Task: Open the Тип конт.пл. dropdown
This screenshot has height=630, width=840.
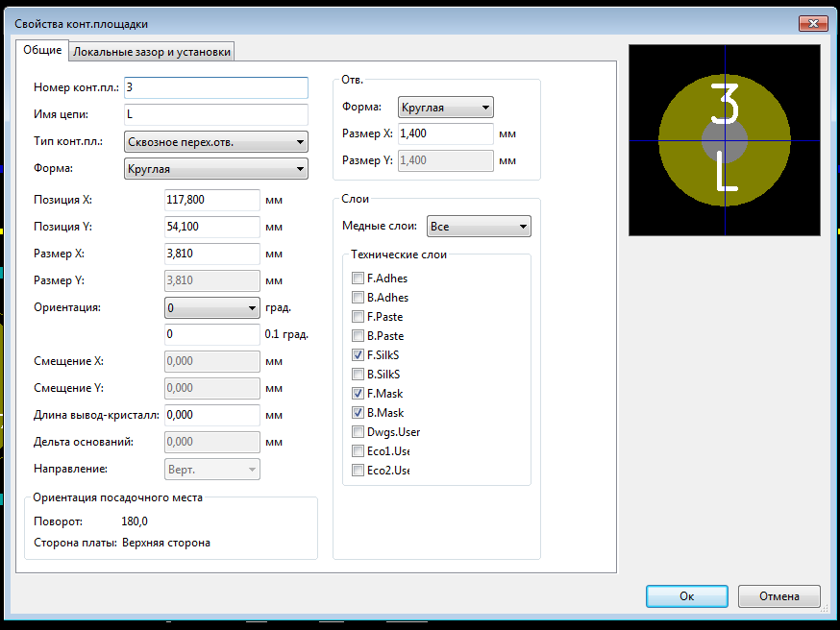Action: click(216, 142)
